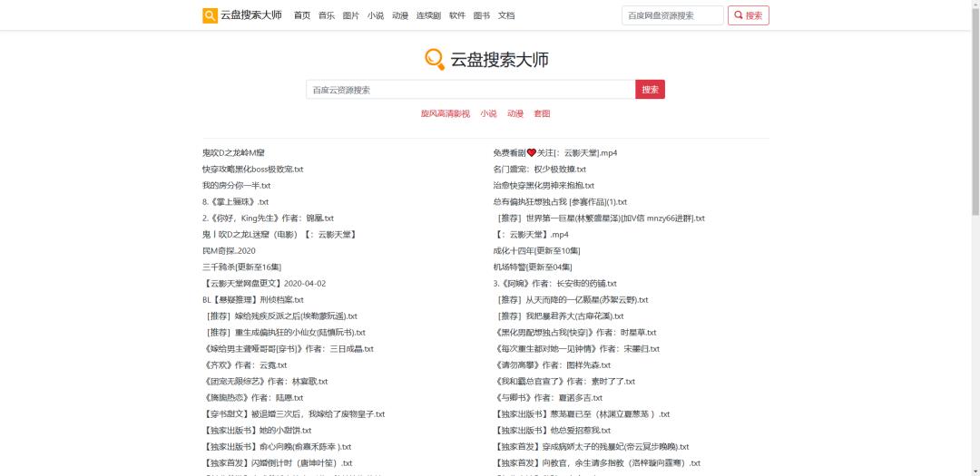Screen dimensions: 980x476
Task: Open 蔡苑夏已至（林渊立夏蔡苑）result
Action: [x=582, y=413]
